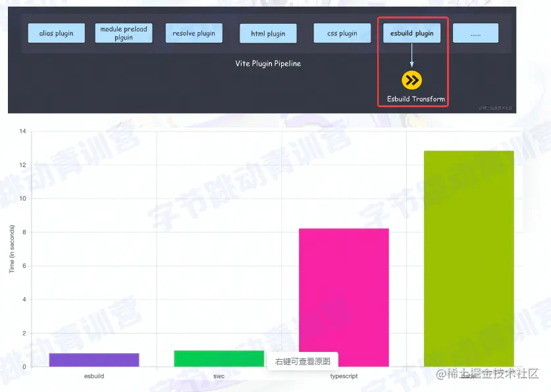551x392 pixels.
Task: Click the typescript x-axis label
Action: [x=344, y=376]
